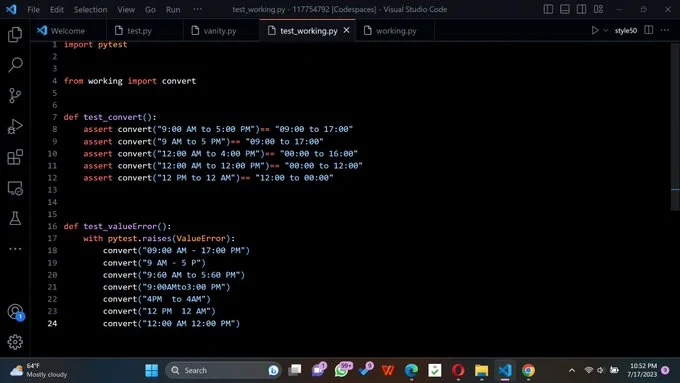The height and width of the screenshot is (383, 680).
Task: Open the Teams chat taskbar icon
Action: point(319,370)
